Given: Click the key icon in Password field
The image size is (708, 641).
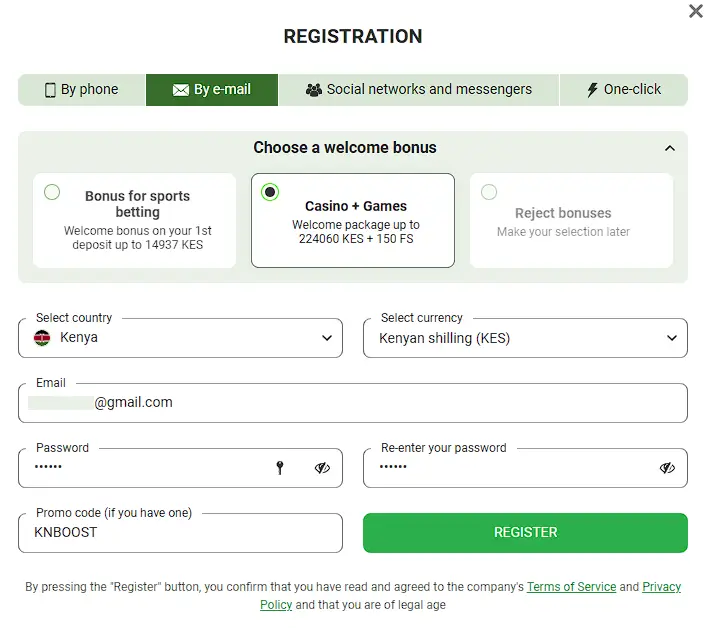Looking at the screenshot, I should 281,467.
